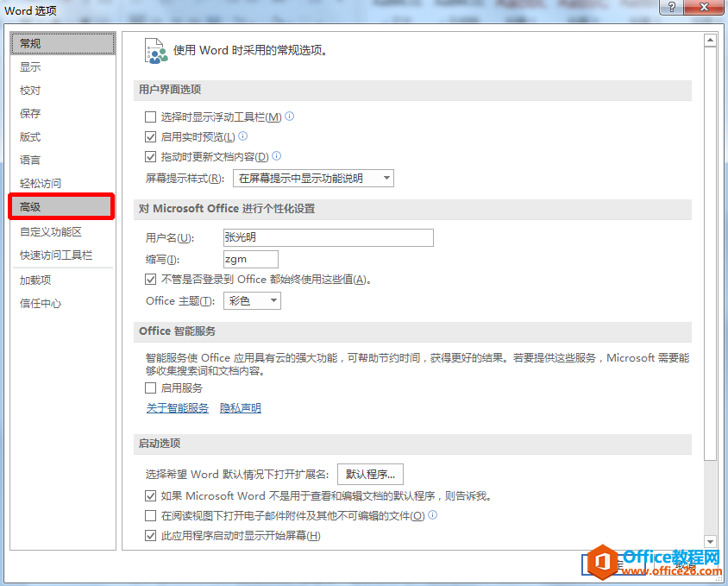Click the 默认程序... button
Image resolution: width=728 pixels, height=586 pixels.
pos(370,474)
